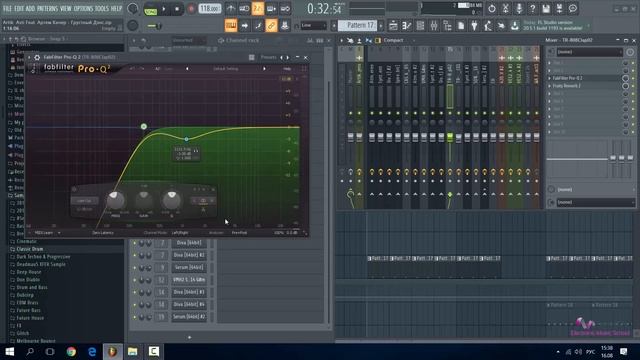This screenshot has height=360, width=640.
Task: Open the microphone recording icon in toolbar
Action: coord(519,8)
